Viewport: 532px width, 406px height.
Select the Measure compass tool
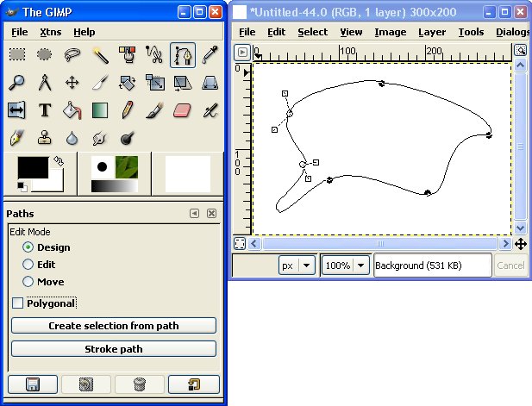(45, 83)
